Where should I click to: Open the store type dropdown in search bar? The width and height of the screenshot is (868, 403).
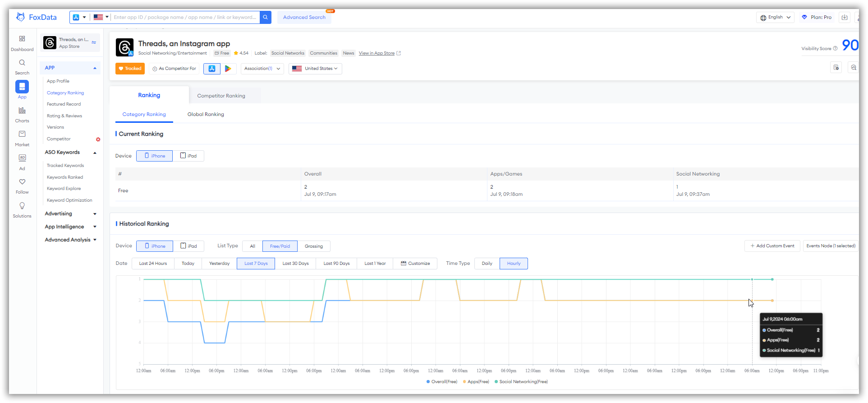tap(79, 17)
